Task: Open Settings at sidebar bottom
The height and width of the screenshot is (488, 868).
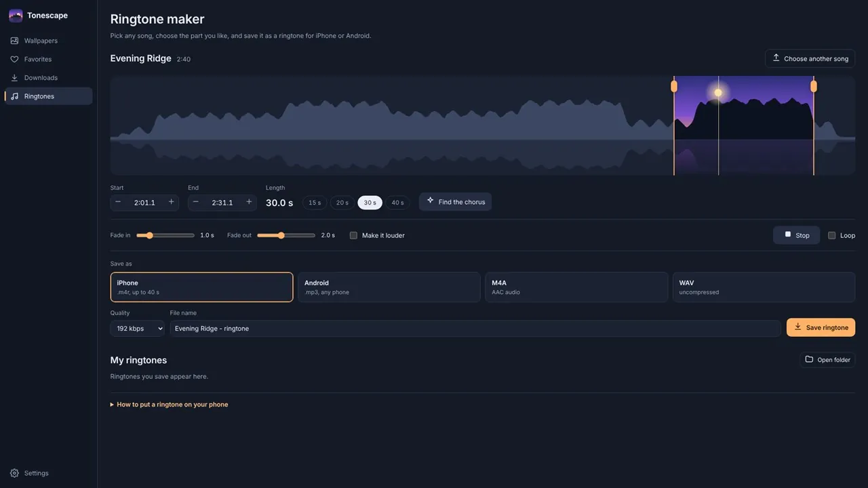Action: click(x=49, y=473)
